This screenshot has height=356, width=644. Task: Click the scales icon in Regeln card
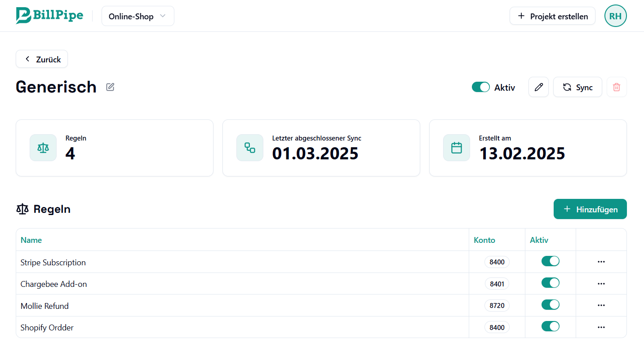43,148
